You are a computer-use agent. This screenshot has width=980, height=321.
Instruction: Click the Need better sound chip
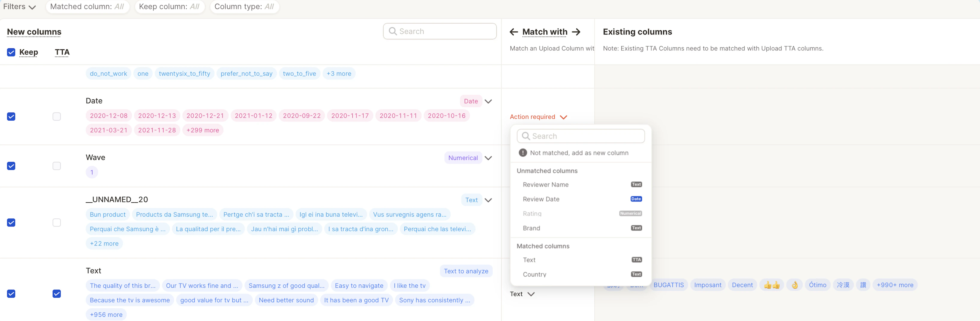(286, 300)
